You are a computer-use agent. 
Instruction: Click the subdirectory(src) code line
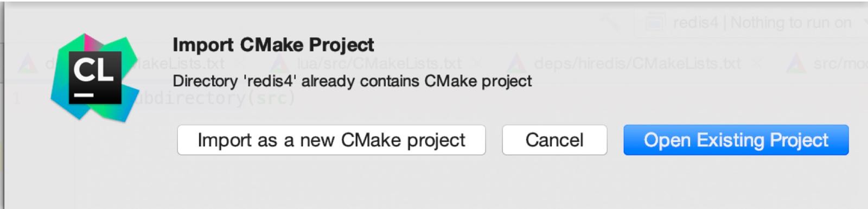coord(214,99)
